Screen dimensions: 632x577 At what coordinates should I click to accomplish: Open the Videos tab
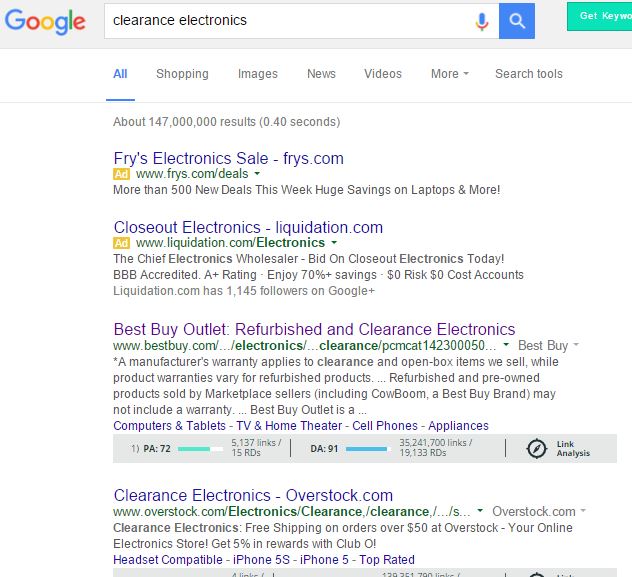click(383, 74)
